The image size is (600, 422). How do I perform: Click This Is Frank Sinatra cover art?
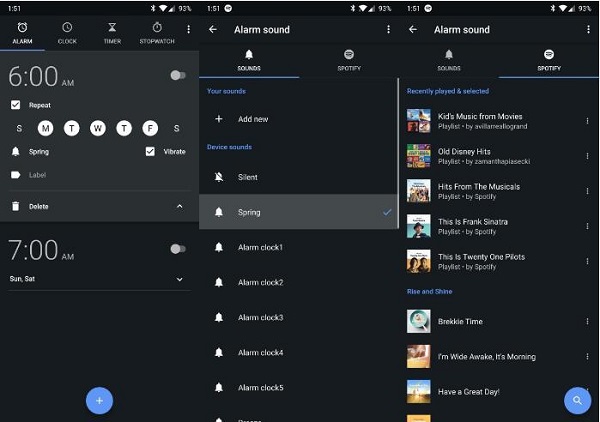point(419,226)
